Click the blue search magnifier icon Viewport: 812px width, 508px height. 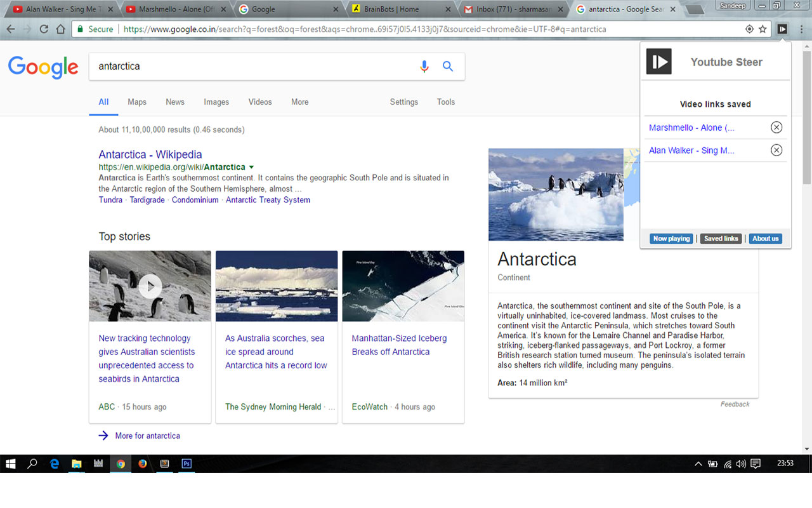448,66
